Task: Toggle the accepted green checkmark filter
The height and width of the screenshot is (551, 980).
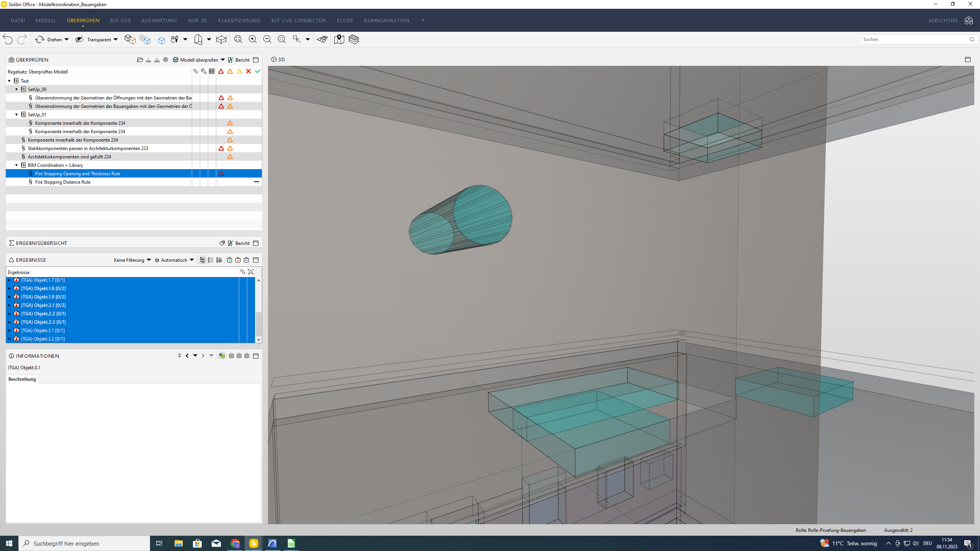Action: [258, 72]
